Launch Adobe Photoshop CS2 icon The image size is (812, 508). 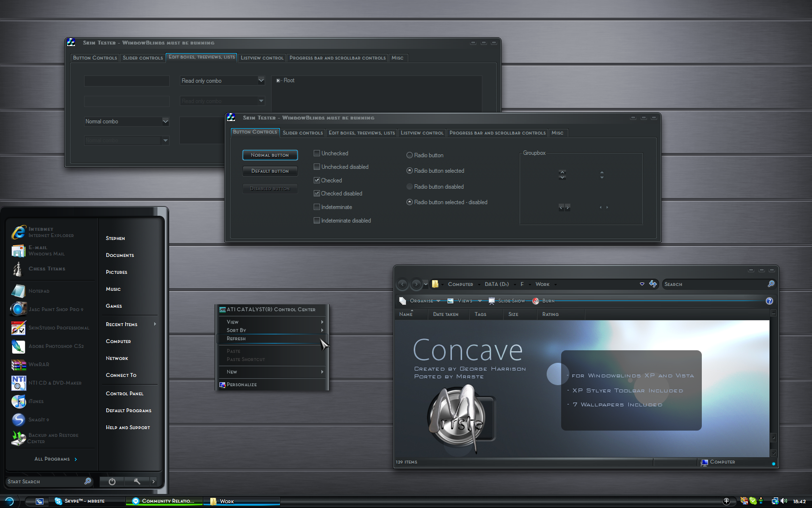coord(18,346)
